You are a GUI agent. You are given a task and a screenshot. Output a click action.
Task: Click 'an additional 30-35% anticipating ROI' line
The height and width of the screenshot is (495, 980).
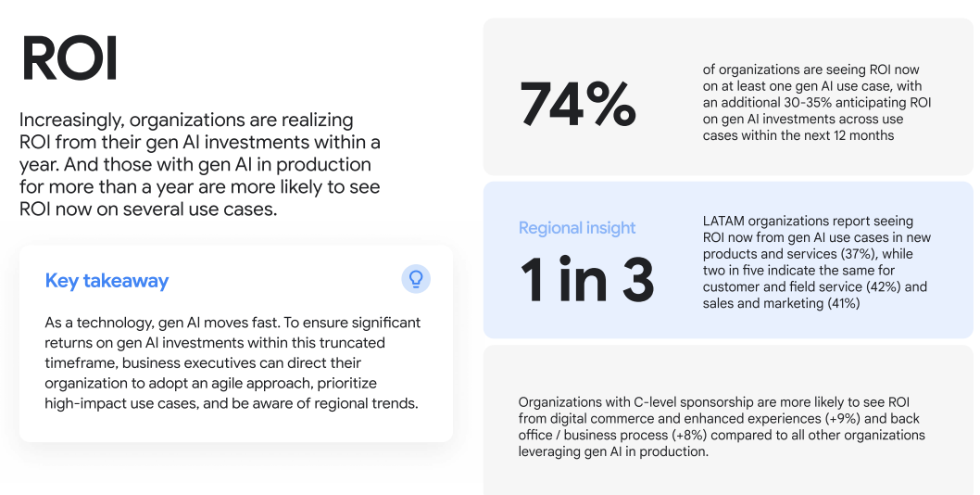pyautogui.click(x=817, y=103)
